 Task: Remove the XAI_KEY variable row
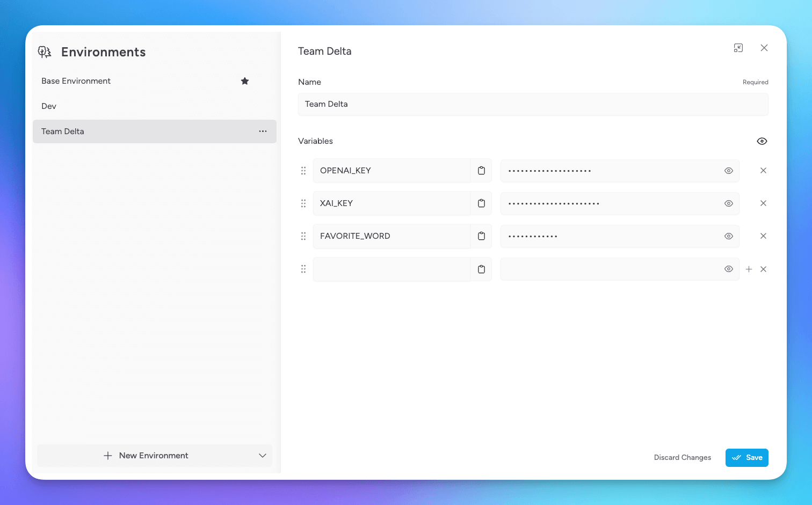[763, 203]
